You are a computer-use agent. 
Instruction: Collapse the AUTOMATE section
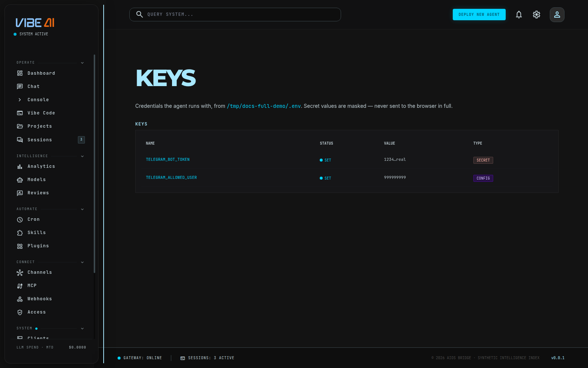(82, 209)
